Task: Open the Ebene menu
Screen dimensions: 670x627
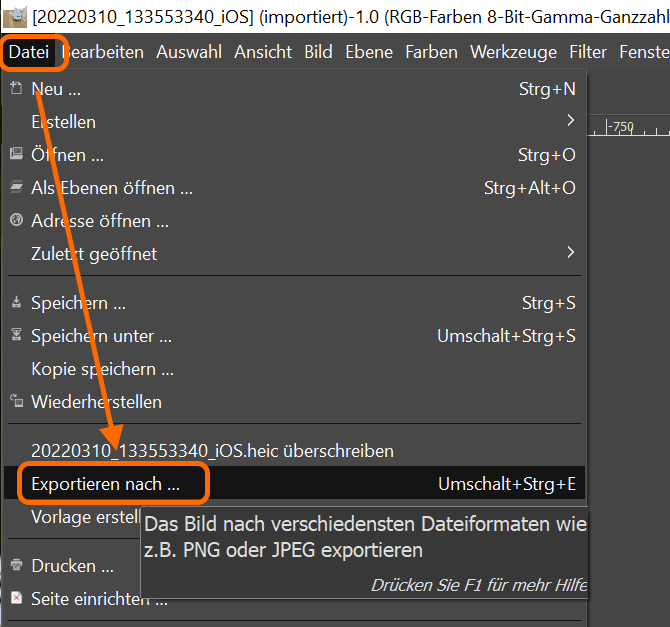Action: [x=371, y=52]
